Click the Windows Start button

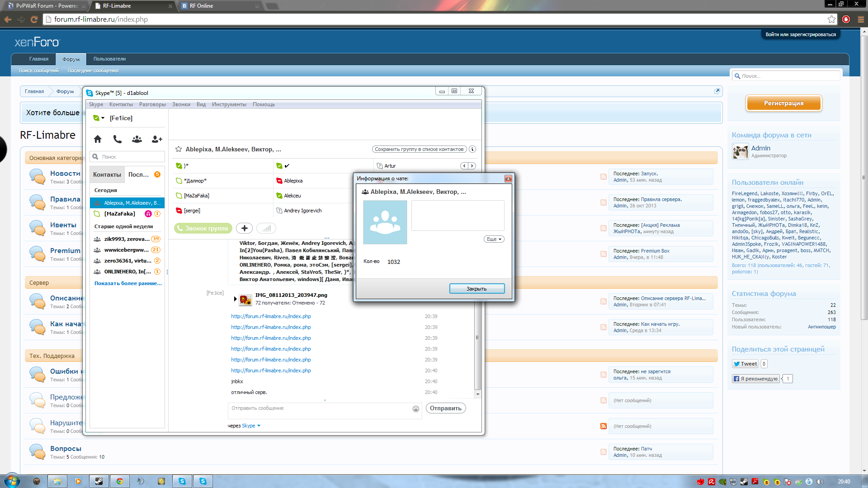[x=11, y=481]
